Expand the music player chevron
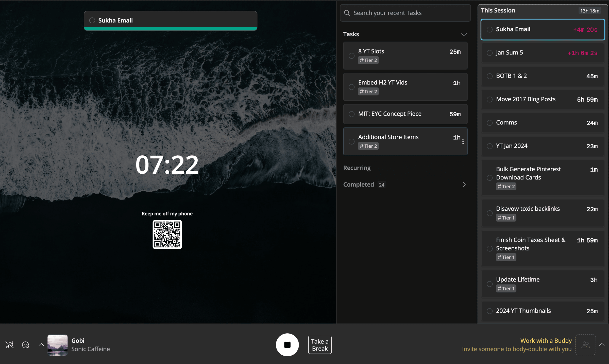Viewport: 609px width, 364px height. point(41,345)
